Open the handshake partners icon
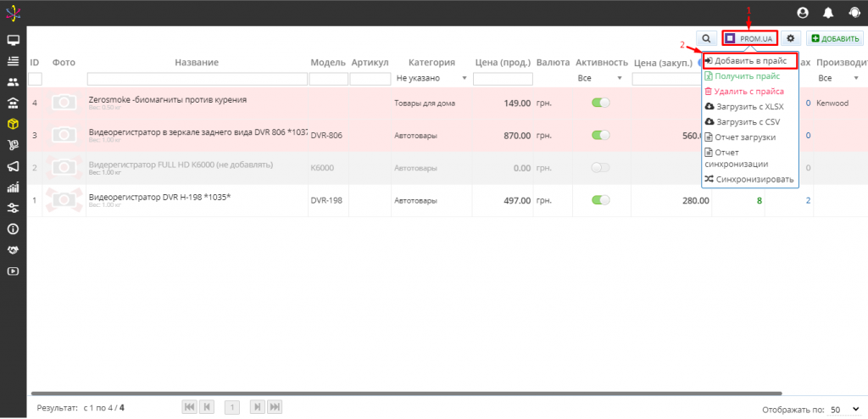Image resolution: width=868 pixels, height=419 pixels. (x=13, y=250)
